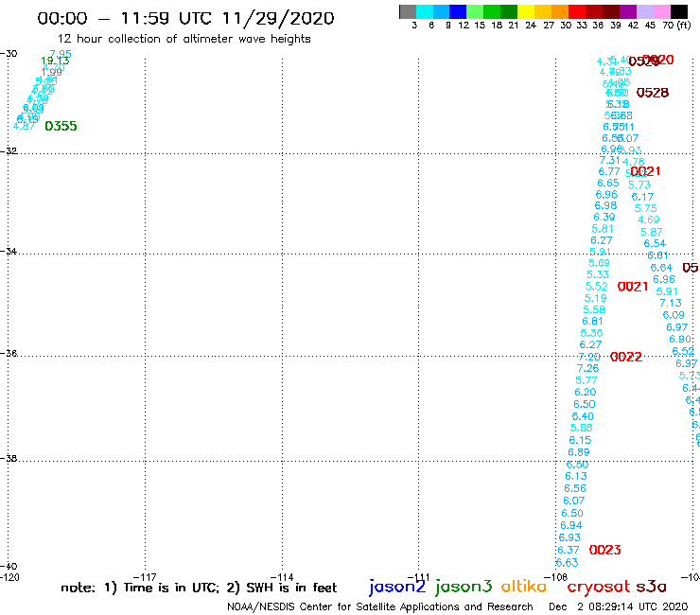700x615 pixels.
Task: Click the purple legend color block
Action: [628, 11]
